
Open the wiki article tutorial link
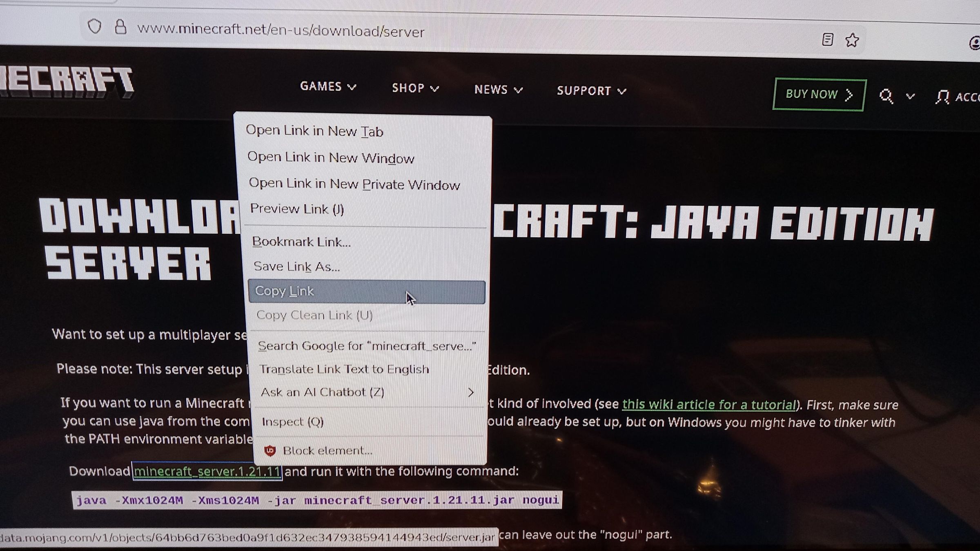[x=709, y=404]
